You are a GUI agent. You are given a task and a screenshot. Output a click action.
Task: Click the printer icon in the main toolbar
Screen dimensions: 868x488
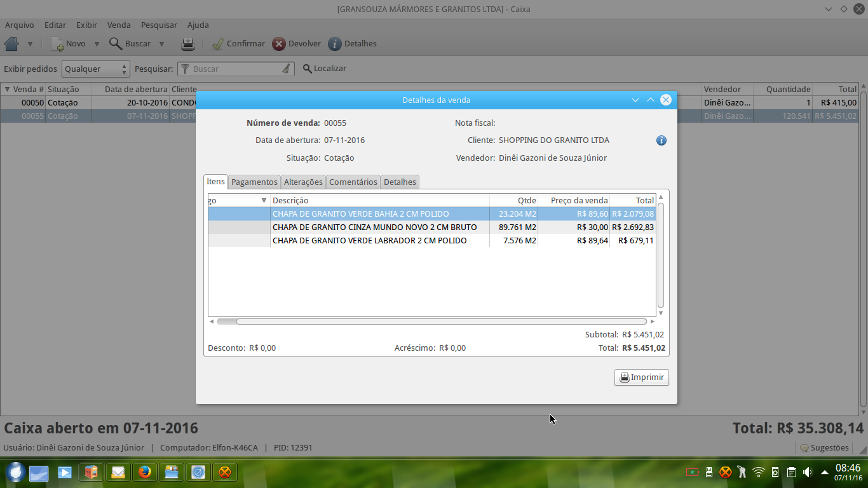point(188,44)
